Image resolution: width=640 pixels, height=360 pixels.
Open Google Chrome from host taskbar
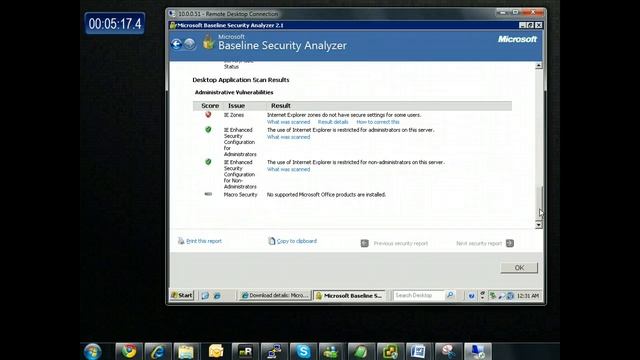(x=129, y=351)
